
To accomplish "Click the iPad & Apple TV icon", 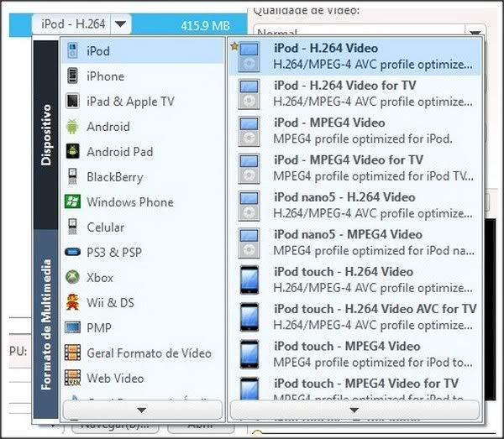I will point(72,101).
